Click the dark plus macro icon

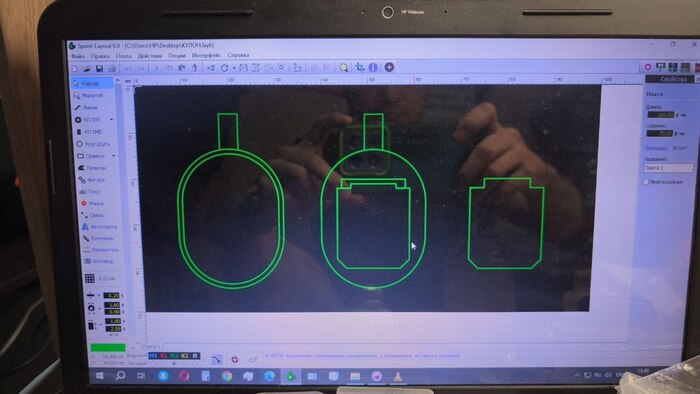point(389,67)
